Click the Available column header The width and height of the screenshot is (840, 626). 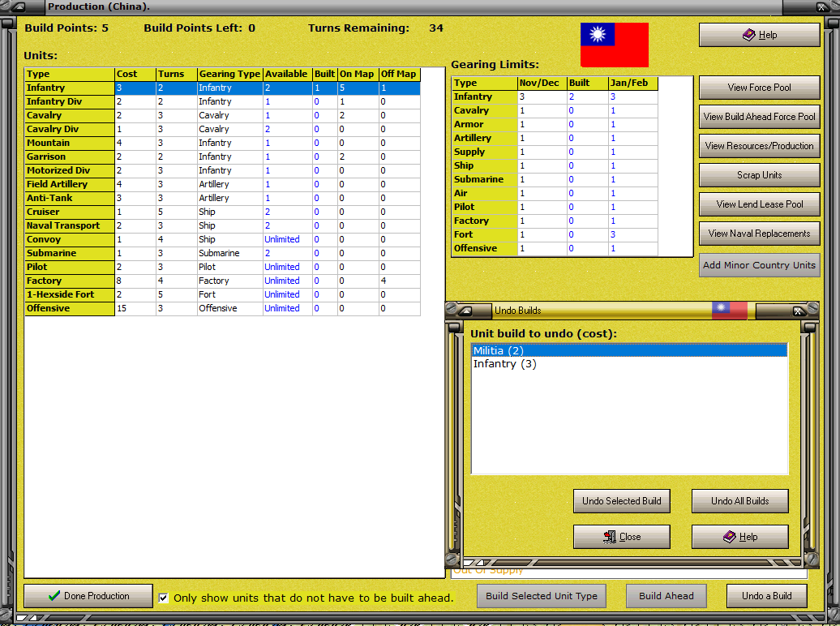[x=287, y=74]
